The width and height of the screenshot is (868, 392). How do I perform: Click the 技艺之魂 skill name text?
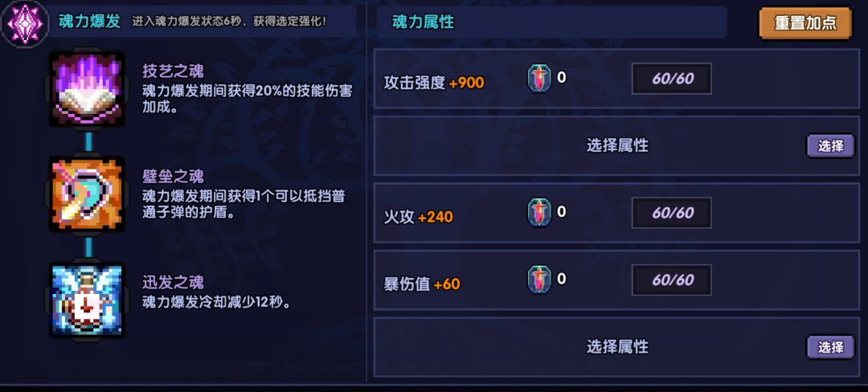pos(173,71)
